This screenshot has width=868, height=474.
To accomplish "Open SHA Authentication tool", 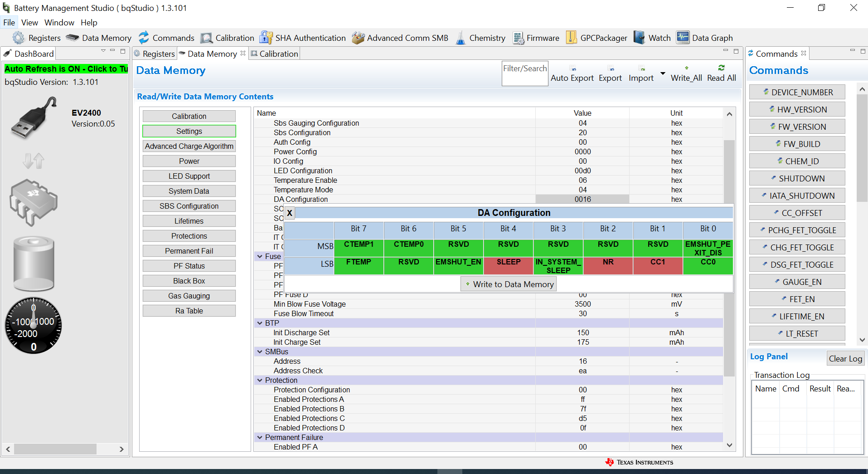I will pos(302,38).
